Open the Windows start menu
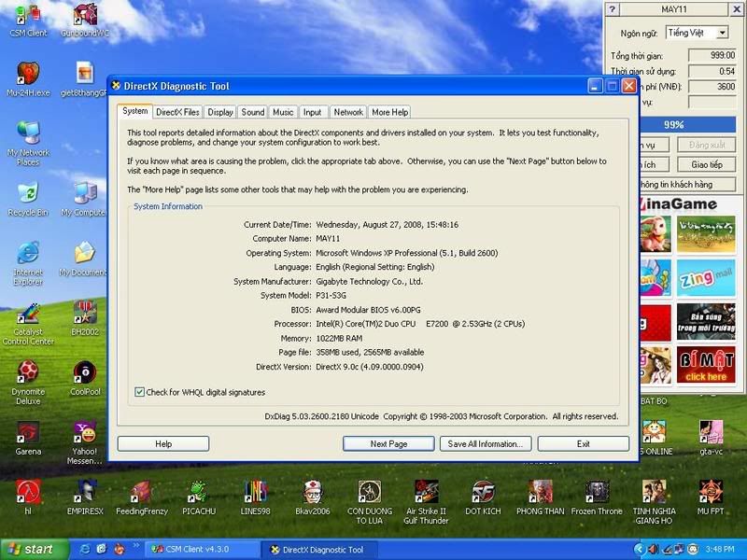The image size is (747, 560). 35,550
